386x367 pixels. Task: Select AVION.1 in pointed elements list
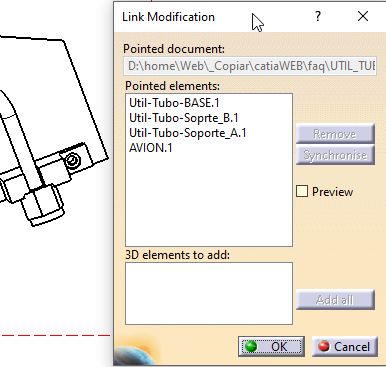(x=151, y=148)
